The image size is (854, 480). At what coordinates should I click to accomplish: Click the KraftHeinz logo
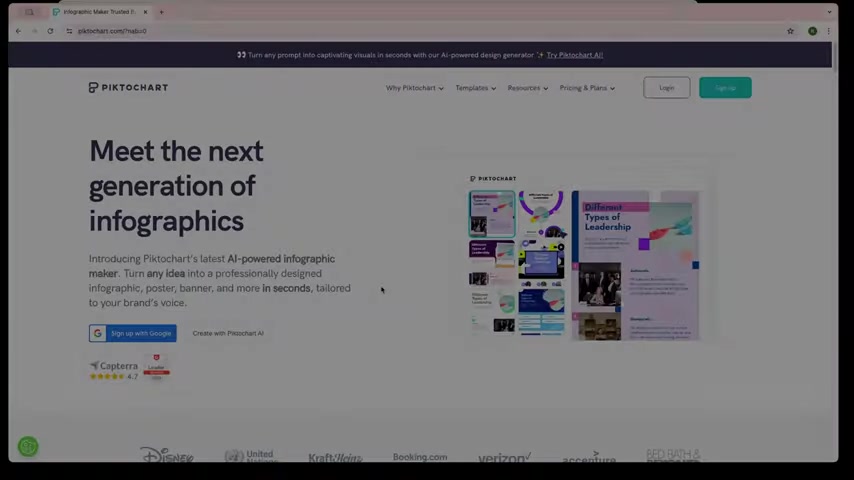pos(336,458)
